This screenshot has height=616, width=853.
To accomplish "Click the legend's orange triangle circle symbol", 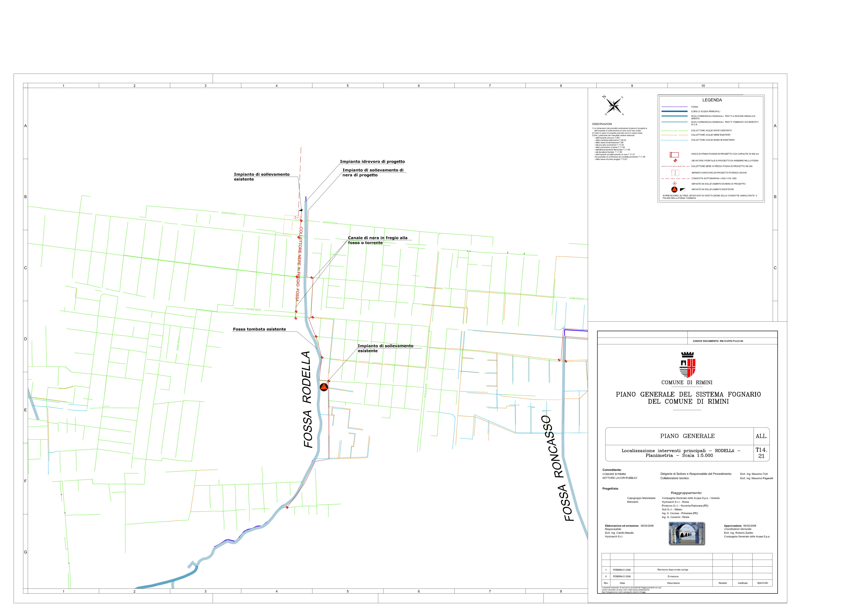I will pos(674,190).
